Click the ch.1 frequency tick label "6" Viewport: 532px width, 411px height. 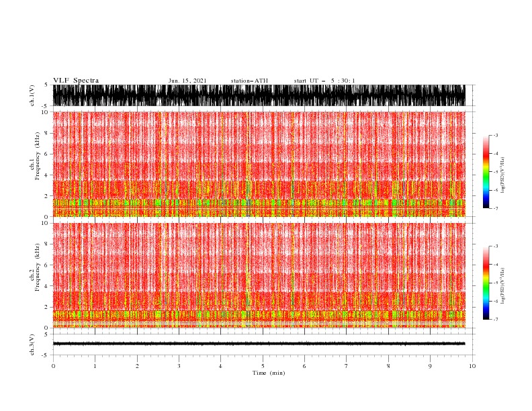[x=47, y=154]
